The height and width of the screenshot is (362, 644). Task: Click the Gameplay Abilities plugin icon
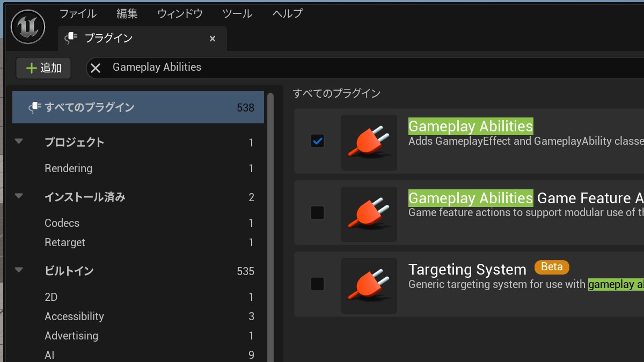pyautogui.click(x=369, y=142)
